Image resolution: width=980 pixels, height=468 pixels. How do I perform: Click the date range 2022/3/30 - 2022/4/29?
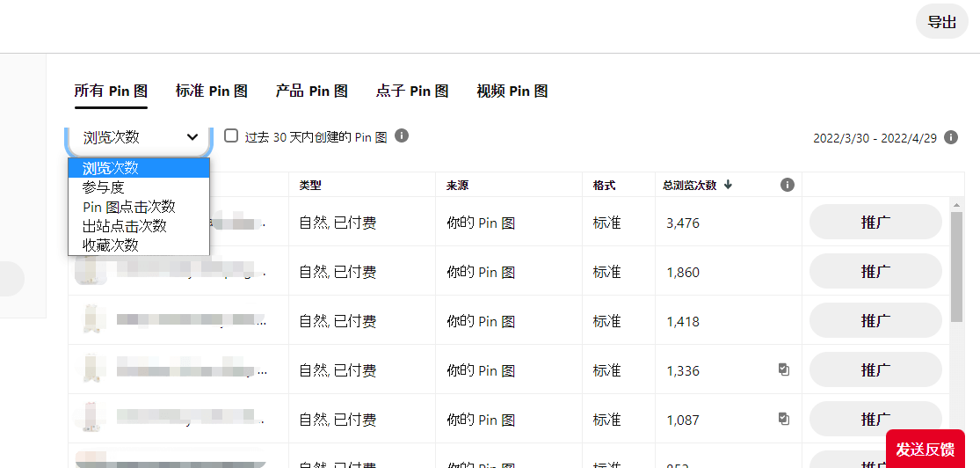click(x=875, y=137)
